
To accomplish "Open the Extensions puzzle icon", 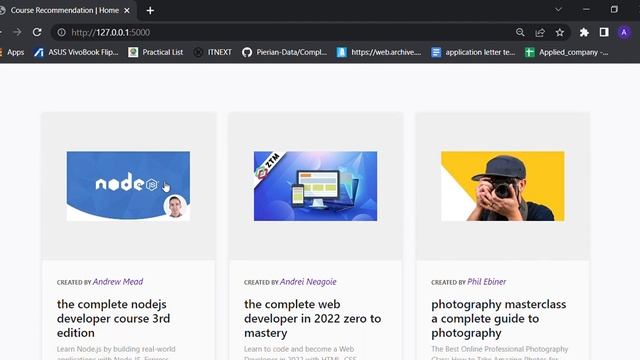I will (584, 32).
